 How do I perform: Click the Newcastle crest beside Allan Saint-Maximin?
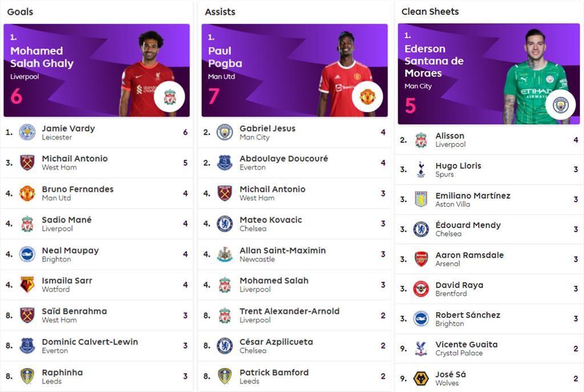[x=225, y=254]
